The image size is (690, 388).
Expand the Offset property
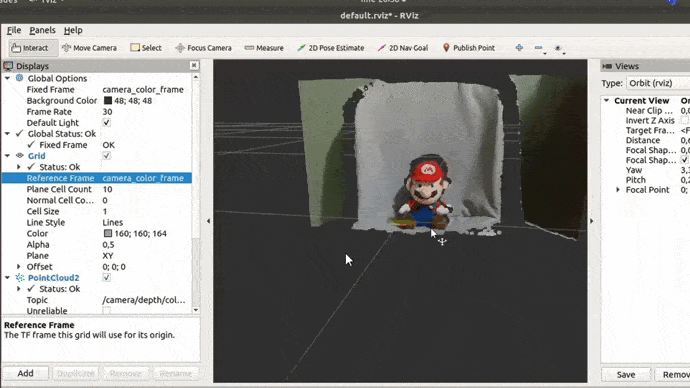18,267
